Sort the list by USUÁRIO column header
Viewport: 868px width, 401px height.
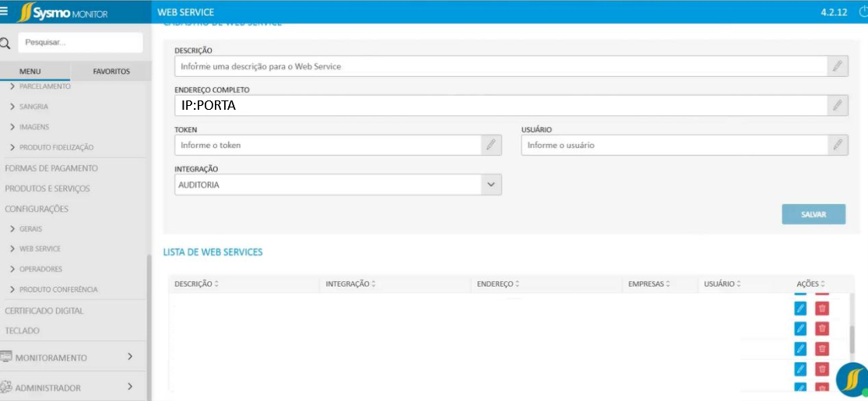click(x=722, y=283)
